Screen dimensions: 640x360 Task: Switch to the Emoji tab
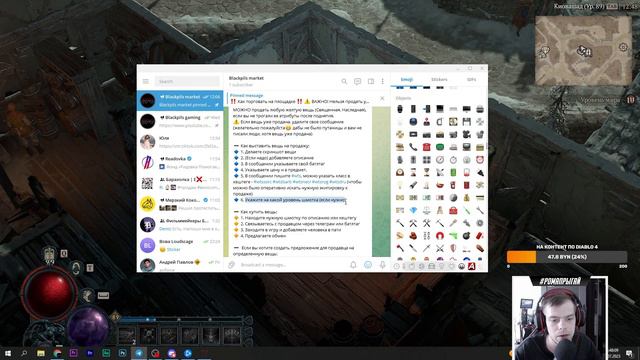tap(407, 79)
